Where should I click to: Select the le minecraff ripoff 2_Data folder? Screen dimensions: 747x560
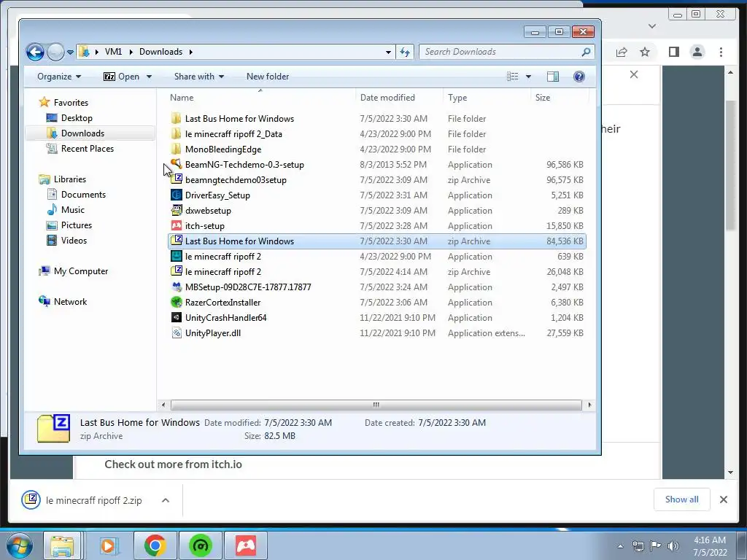click(x=377, y=134)
